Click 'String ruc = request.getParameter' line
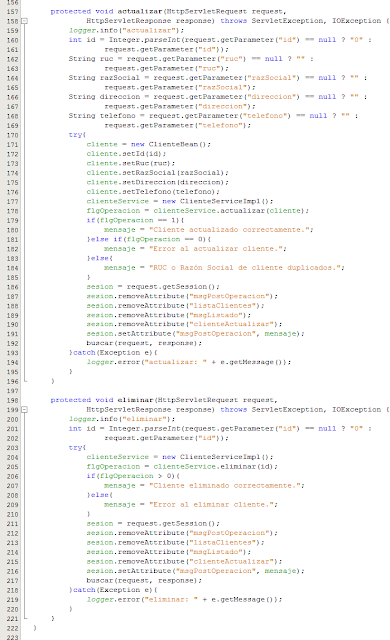Screen dimensions: 390x640 [x=191, y=59]
